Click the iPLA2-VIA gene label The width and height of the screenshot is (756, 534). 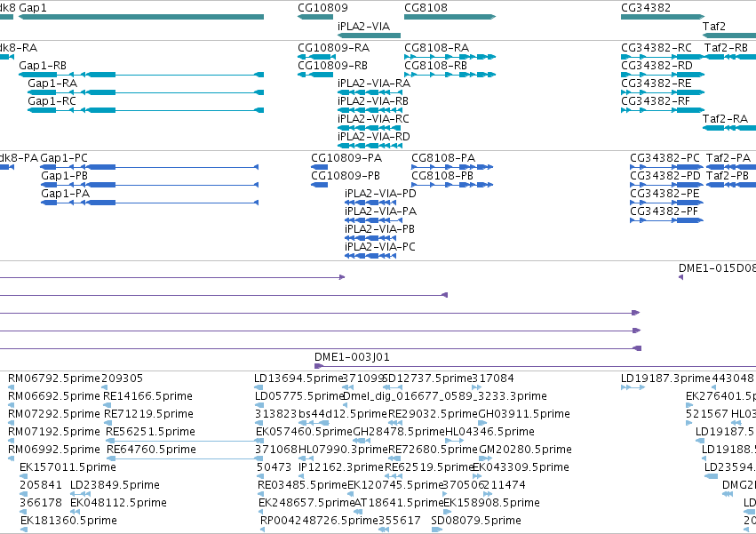(x=363, y=26)
